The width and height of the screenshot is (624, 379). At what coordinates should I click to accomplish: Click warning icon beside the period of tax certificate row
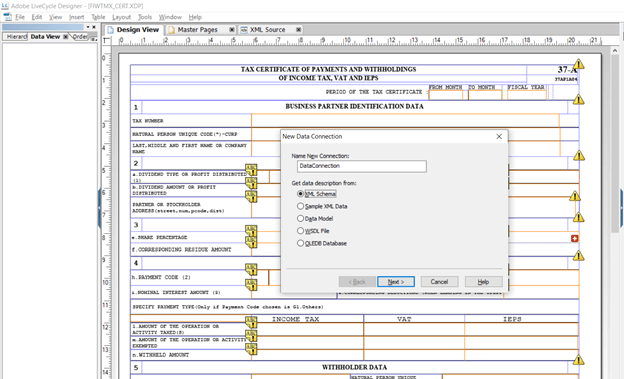[x=579, y=99]
